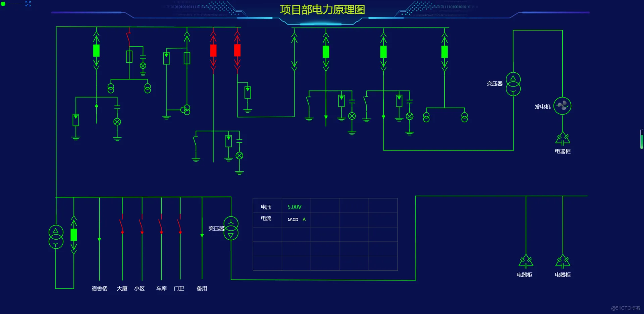Select the bottom-right 电器柜 cabinet icon

(563, 261)
